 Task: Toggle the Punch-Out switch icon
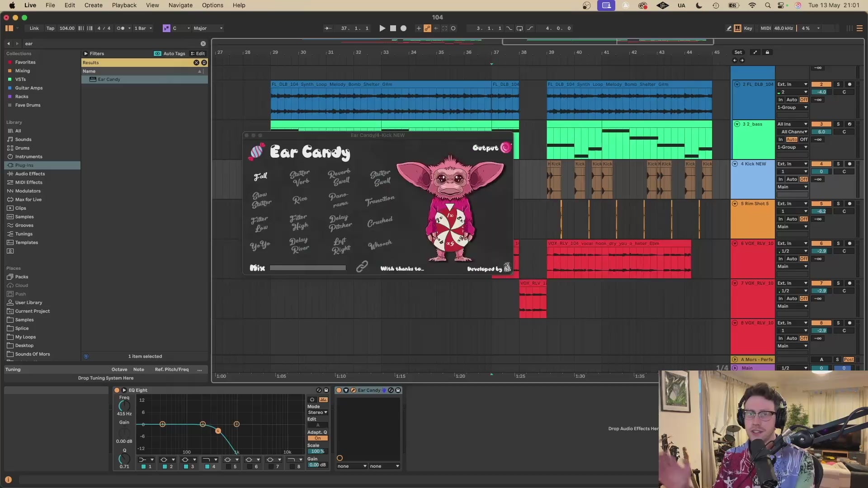click(x=530, y=28)
